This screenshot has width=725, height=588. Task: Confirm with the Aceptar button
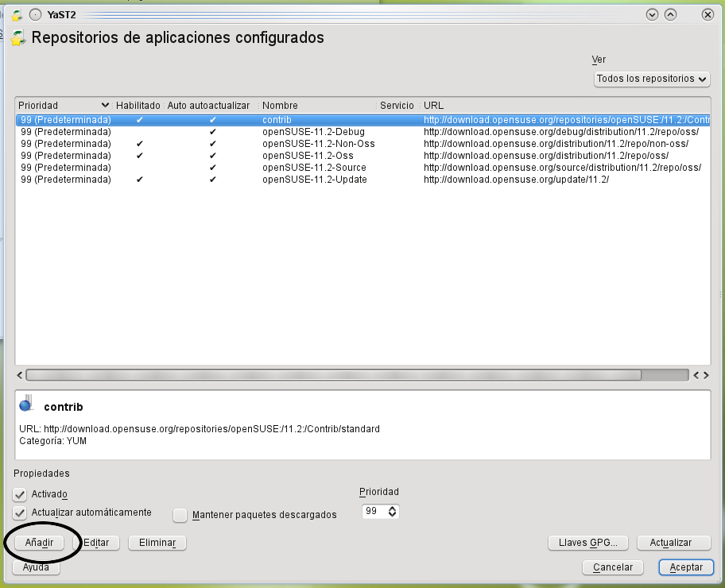click(686, 567)
